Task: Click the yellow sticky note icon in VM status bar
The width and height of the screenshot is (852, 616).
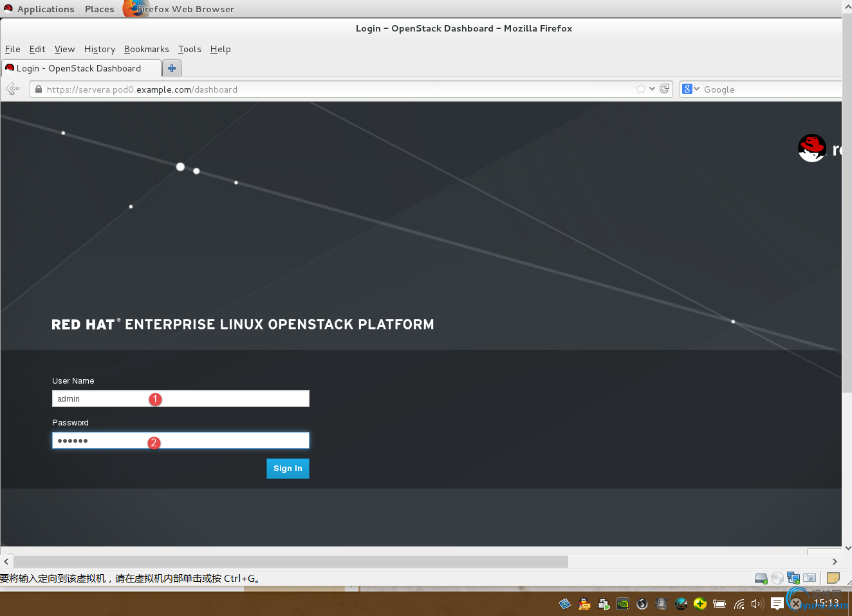Action: point(833,578)
